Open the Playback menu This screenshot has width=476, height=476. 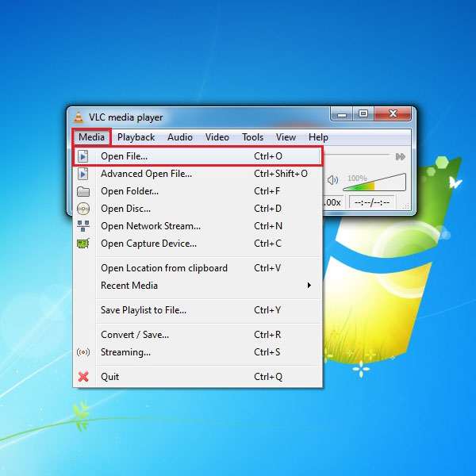(x=136, y=137)
